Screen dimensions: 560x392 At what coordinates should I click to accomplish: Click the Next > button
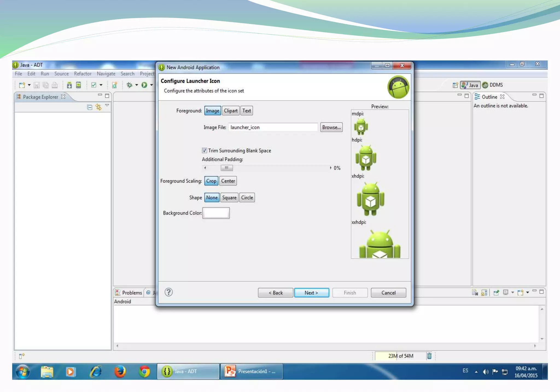click(x=311, y=293)
